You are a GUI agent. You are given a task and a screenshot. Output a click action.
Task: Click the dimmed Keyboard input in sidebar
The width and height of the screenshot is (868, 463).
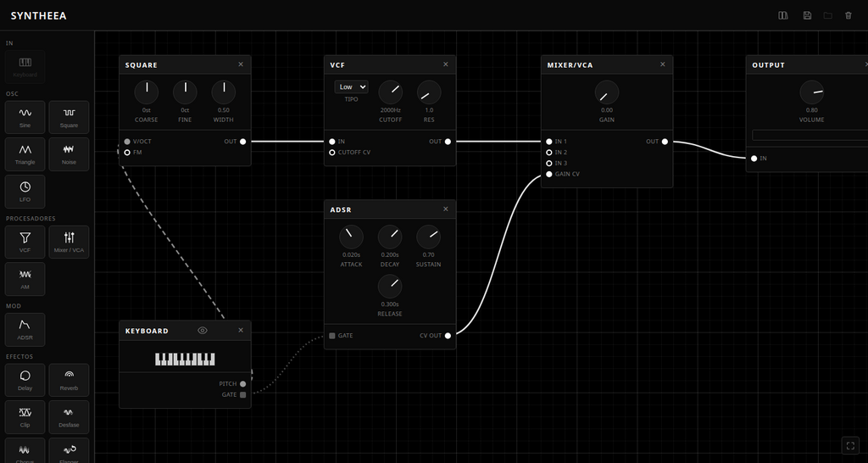coord(25,67)
